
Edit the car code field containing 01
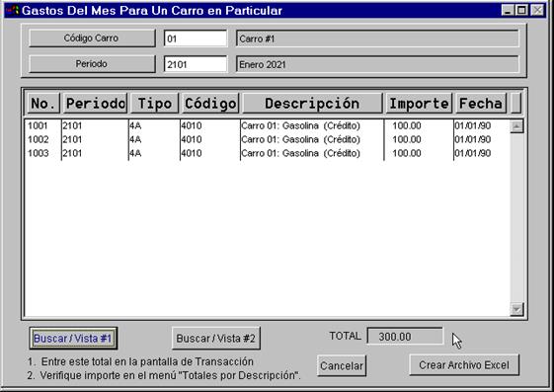pyautogui.click(x=196, y=39)
